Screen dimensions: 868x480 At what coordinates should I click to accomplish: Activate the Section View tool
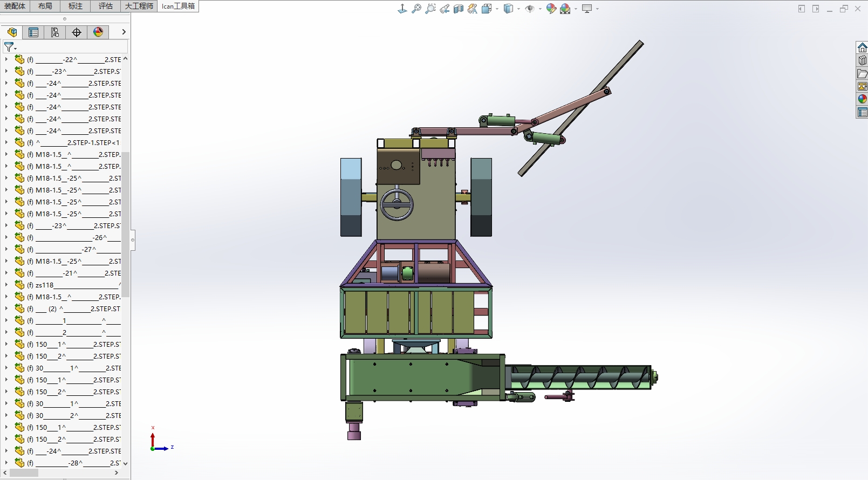pos(459,9)
